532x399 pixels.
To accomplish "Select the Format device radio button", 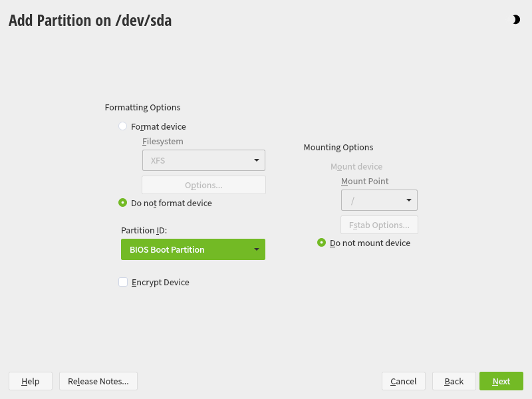I will tap(123, 126).
